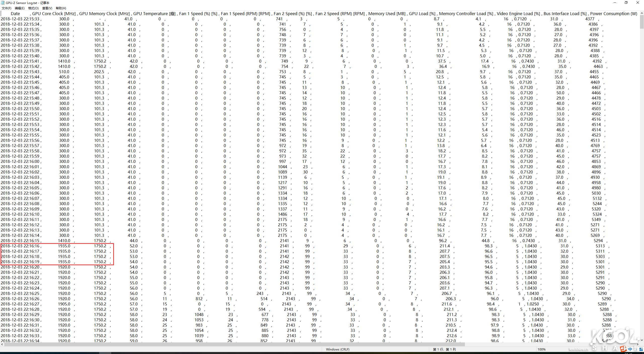644x354 pixels.
Task: Minimize the Notepad window
Action: click(x=615, y=3)
